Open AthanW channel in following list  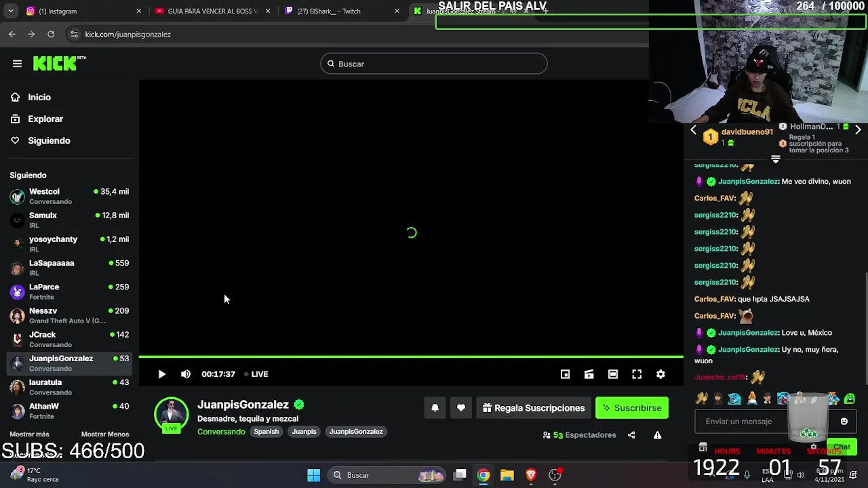pyautogui.click(x=69, y=411)
